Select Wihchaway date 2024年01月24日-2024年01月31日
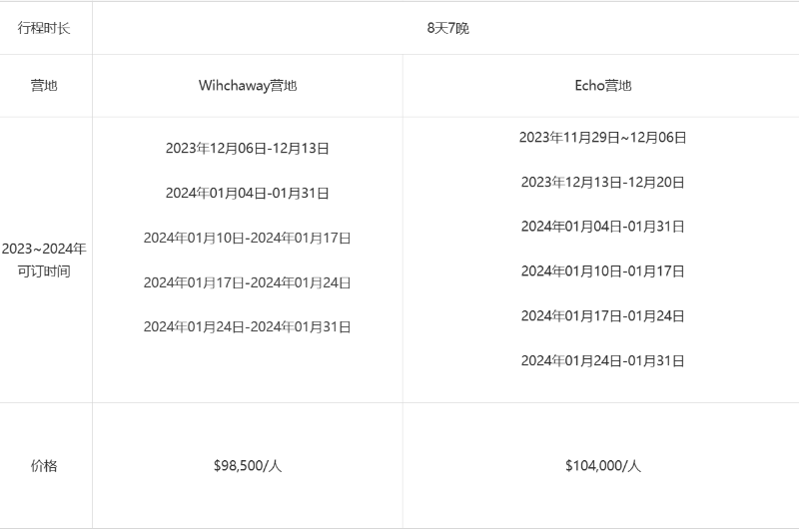The height and width of the screenshot is (532, 799). tap(247, 326)
